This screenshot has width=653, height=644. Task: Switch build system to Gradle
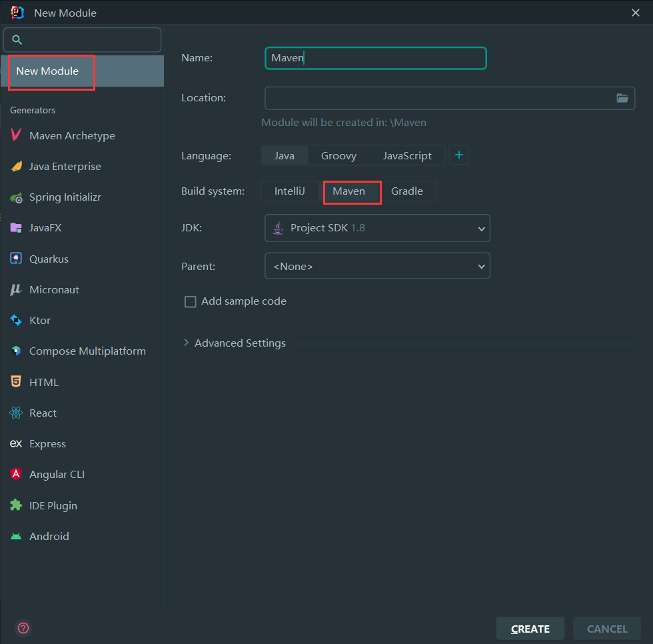coord(406,191)
